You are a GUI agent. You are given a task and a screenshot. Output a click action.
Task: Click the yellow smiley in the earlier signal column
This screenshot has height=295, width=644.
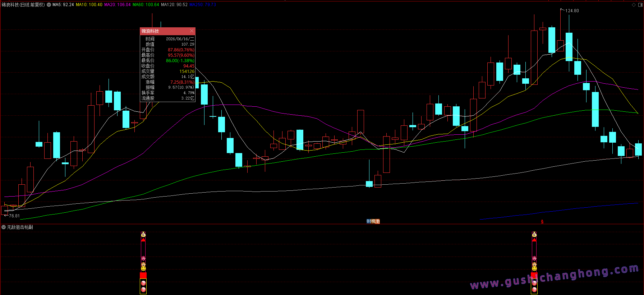pos(143,268)
